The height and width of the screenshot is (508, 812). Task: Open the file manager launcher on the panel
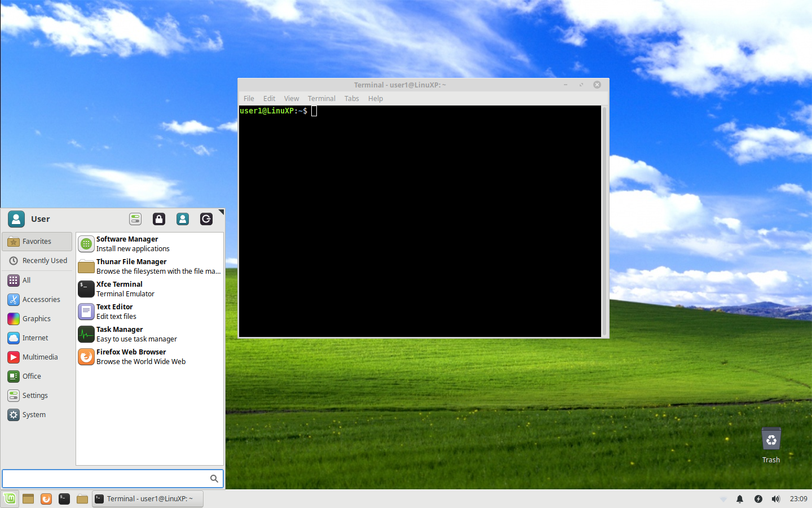82,498
